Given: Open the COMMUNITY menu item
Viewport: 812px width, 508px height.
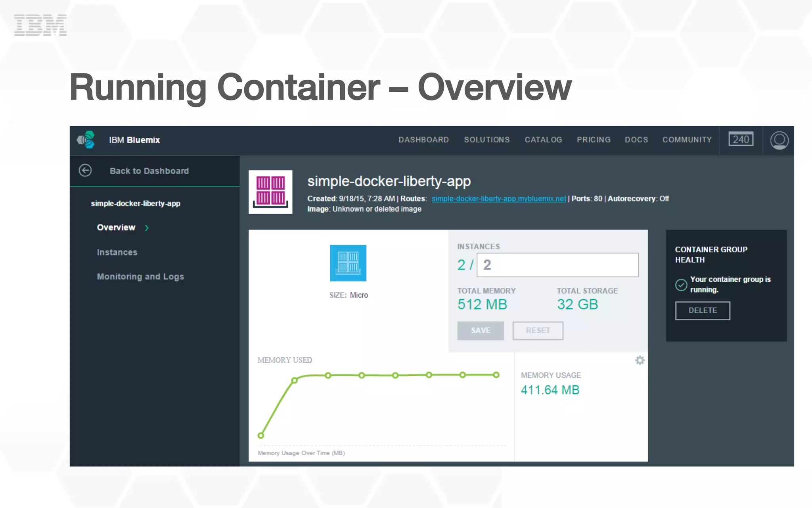Looking at the screenshot, I should (687, 140).
